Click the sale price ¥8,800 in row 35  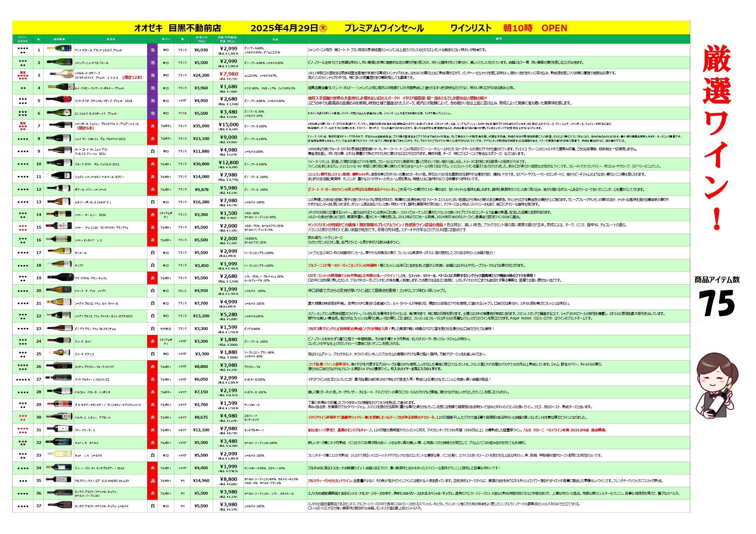229,479
